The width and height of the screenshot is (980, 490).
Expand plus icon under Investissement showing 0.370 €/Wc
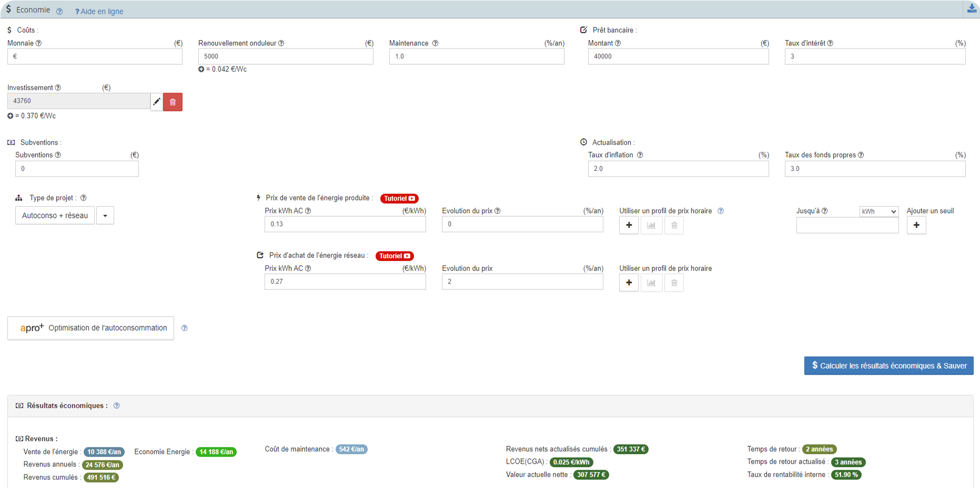pos(10,116)
